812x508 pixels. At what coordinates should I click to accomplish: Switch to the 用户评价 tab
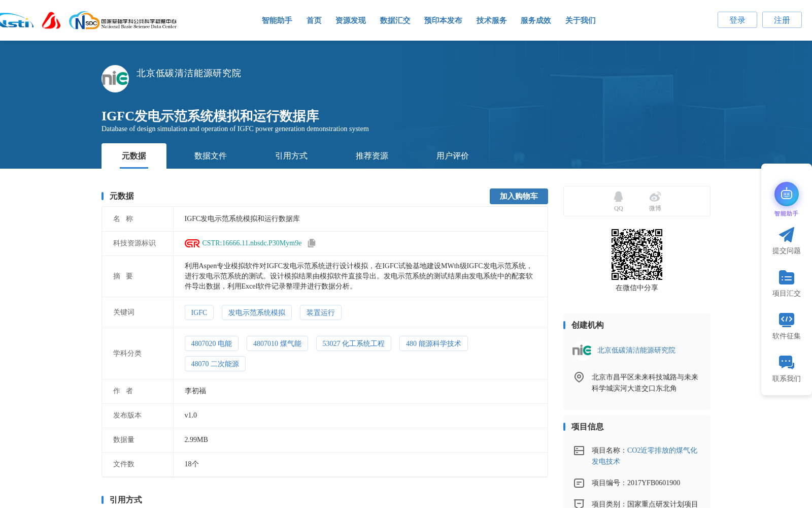[x=453, y=156]
